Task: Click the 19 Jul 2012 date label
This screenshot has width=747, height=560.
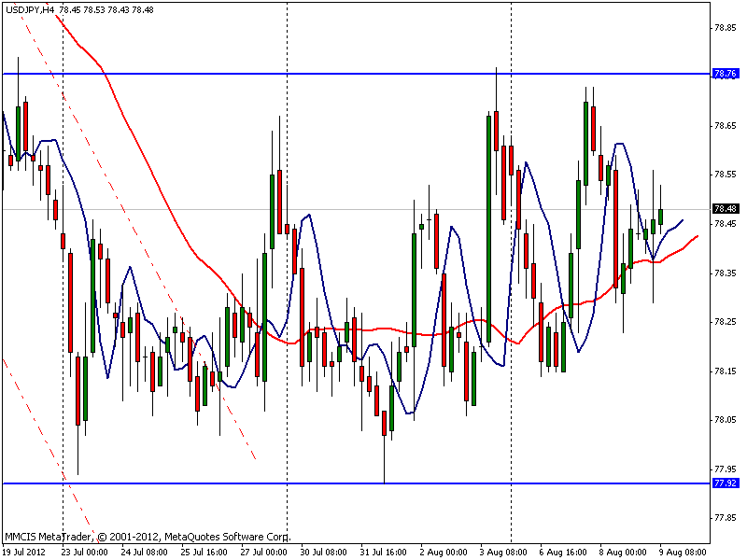Action: click(x=24, y=552)
